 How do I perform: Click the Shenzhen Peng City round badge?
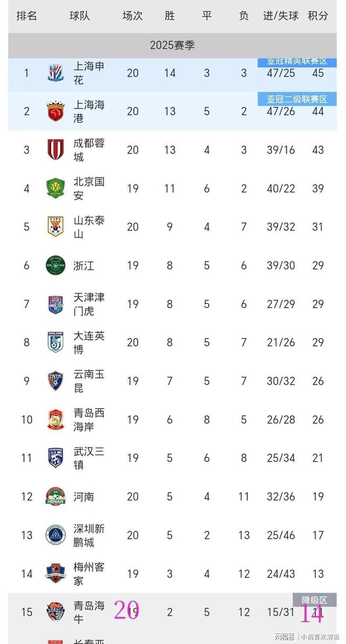pyautogui.click(x=55, y=535)
